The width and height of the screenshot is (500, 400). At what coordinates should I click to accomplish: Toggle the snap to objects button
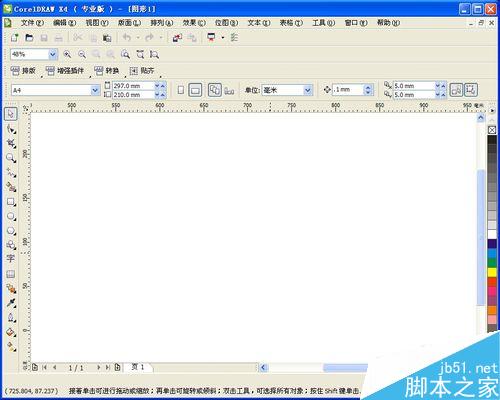(456, 90)
